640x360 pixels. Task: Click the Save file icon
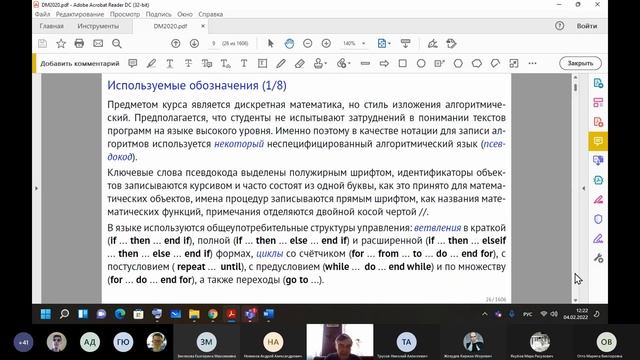(42, 44)
